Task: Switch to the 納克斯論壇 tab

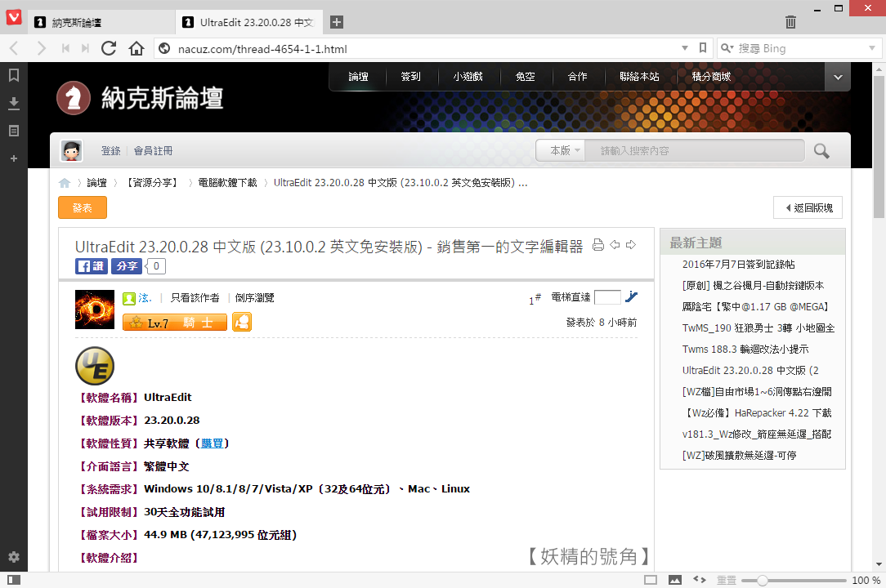Action: [101, 22]
